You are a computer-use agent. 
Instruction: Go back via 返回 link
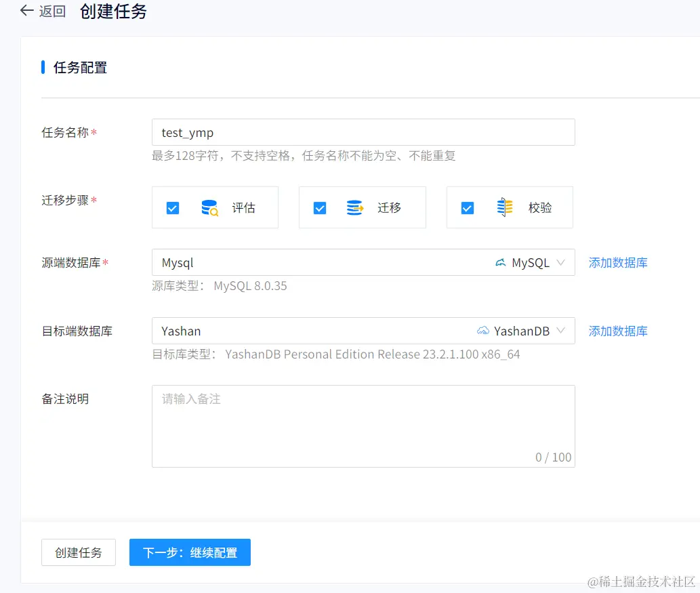[52, 11]
